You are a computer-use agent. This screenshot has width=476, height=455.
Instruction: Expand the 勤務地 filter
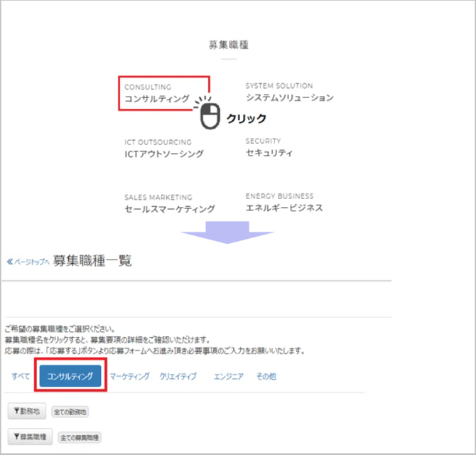[x=27, y=411]
